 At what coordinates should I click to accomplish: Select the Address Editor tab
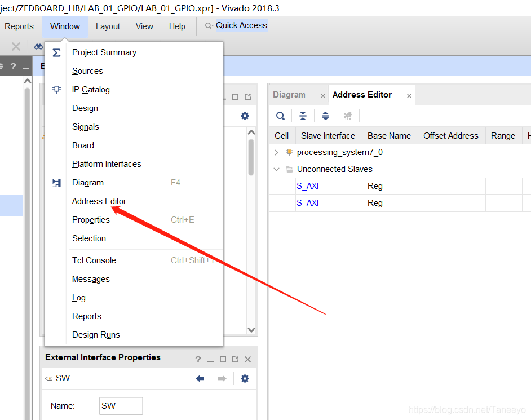[362, 95]
